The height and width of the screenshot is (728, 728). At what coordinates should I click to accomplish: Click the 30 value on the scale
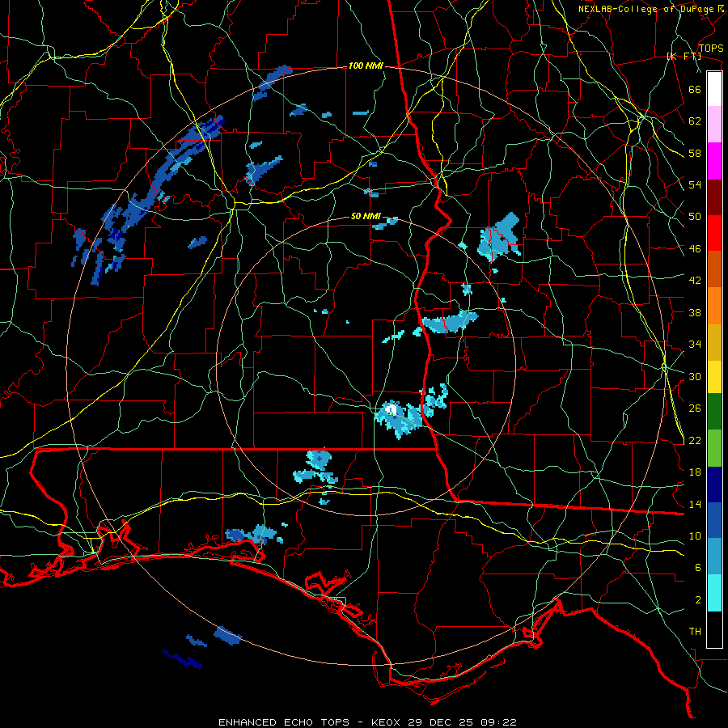[695, 376]
